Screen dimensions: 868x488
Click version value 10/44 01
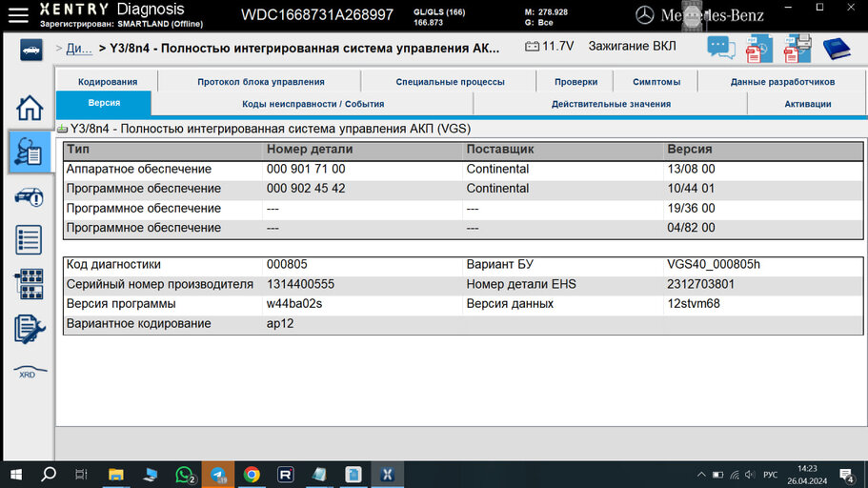point(691,189)
